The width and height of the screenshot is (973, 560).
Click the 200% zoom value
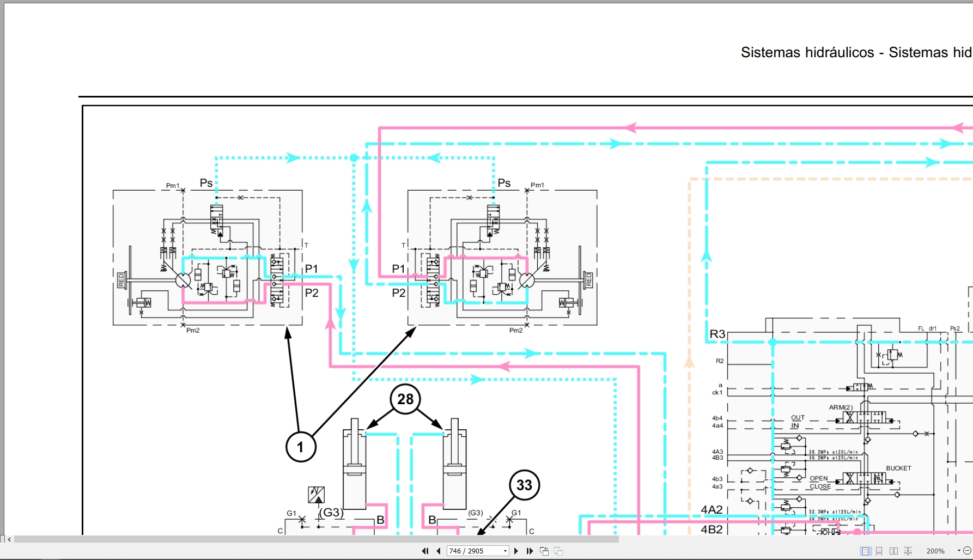point(935,551)
